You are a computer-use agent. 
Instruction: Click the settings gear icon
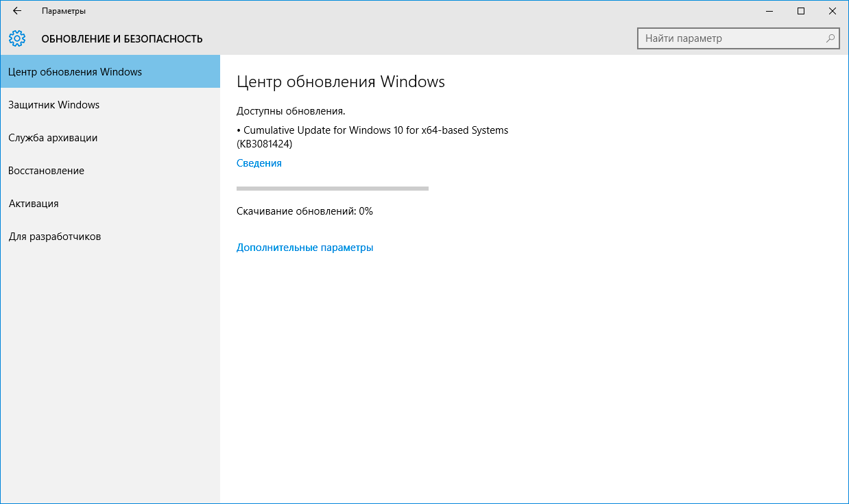pos(17,38)
